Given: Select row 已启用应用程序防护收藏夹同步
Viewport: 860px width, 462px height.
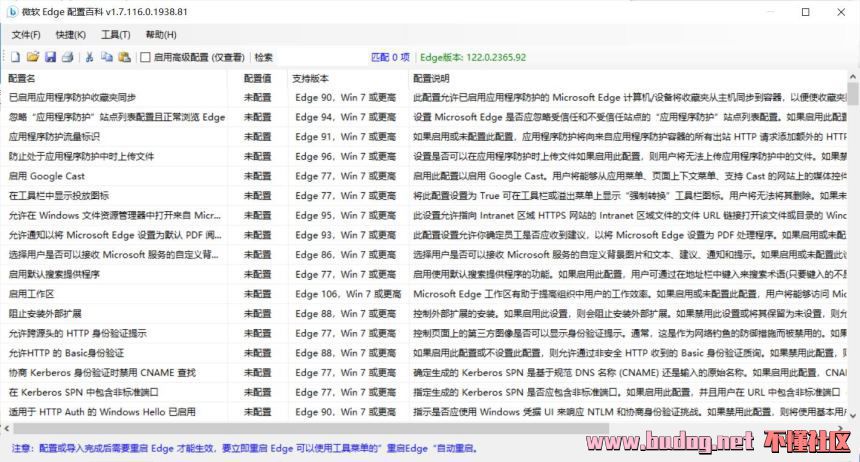Looking at the screenshot, I should pyautogui.click(x=425, y=97).
